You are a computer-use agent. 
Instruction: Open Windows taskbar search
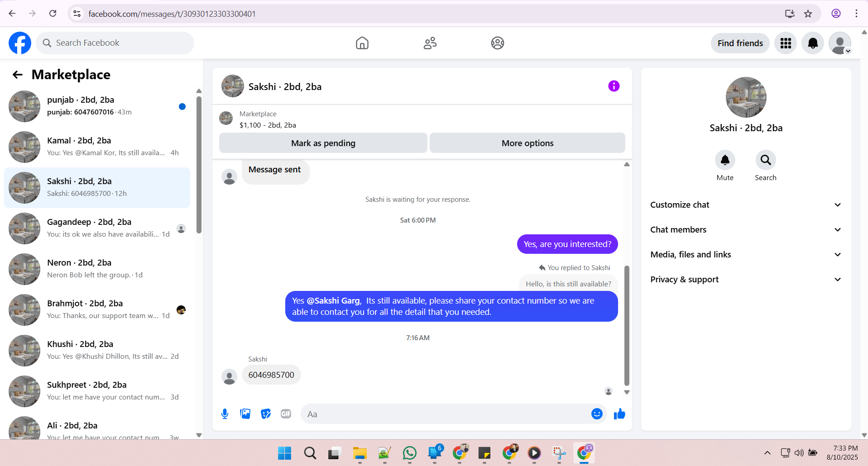point(310,453)
